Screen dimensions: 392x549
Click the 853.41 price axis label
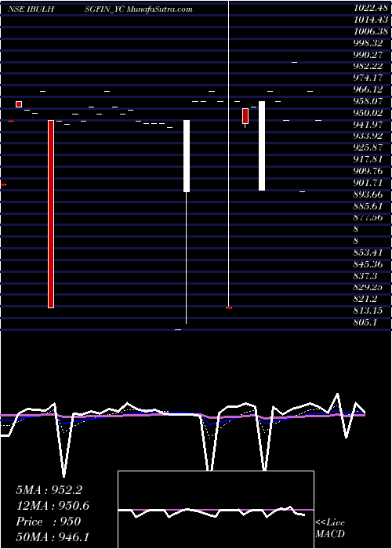pyautogui.click(x=368, y=253)
